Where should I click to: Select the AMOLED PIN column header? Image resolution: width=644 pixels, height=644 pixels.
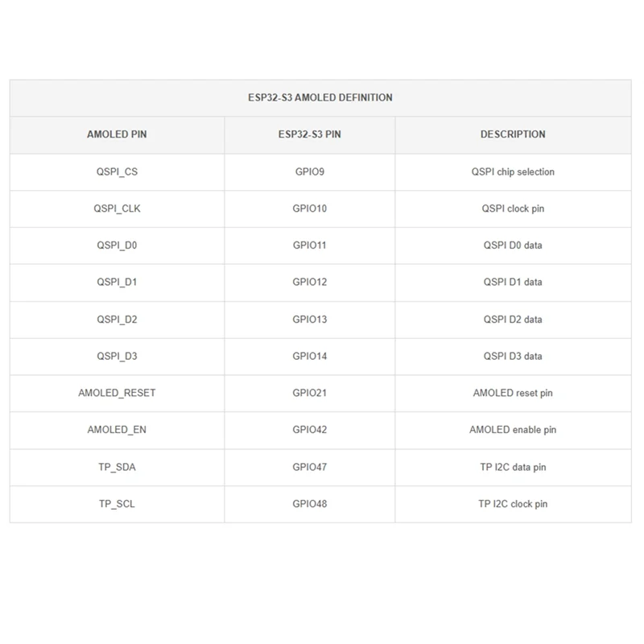tap(117, 134)
